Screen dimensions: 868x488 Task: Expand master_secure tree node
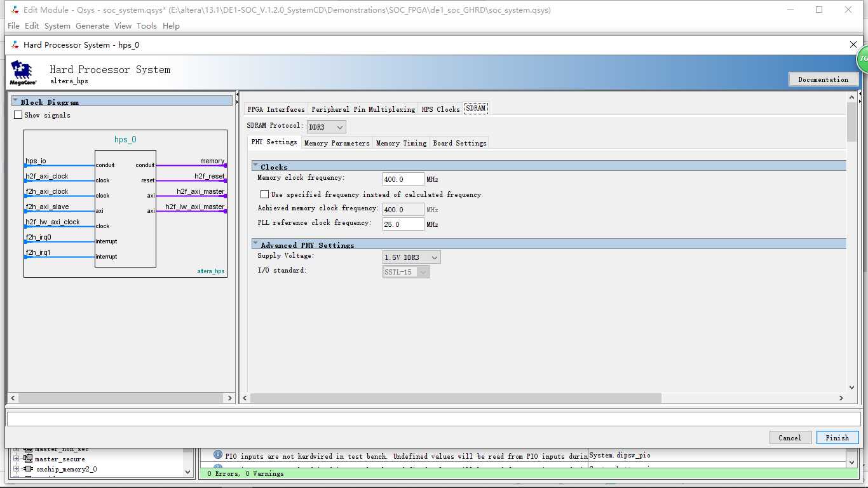tap(17, 459)
